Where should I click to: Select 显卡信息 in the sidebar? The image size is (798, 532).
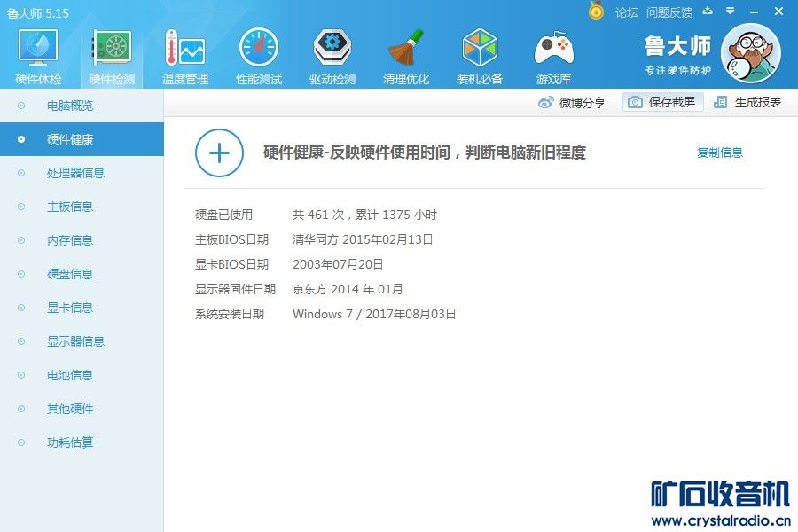[82, 308]
